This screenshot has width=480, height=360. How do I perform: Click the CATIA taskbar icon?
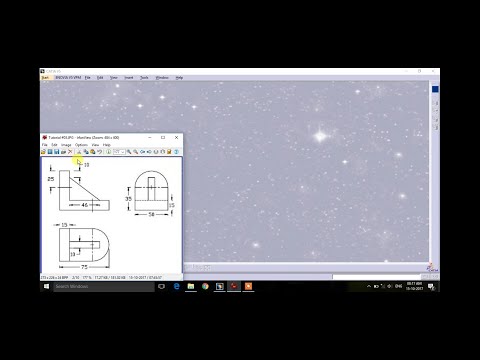(x=220, y=286)
